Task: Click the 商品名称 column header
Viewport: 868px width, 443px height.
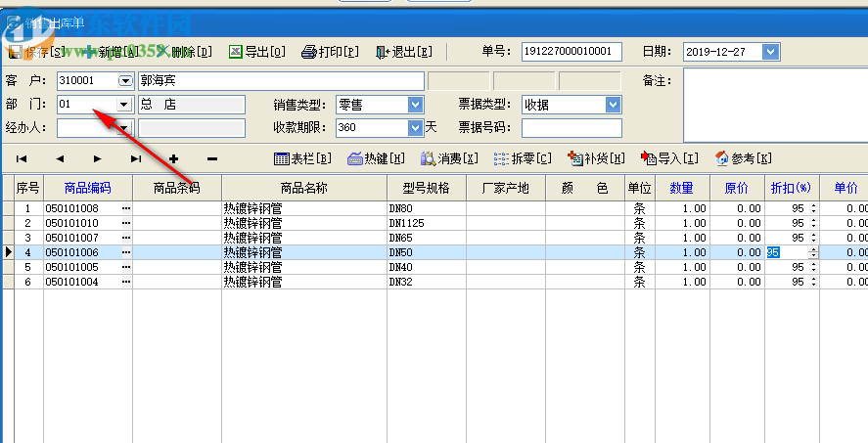Action: point(304,188)
